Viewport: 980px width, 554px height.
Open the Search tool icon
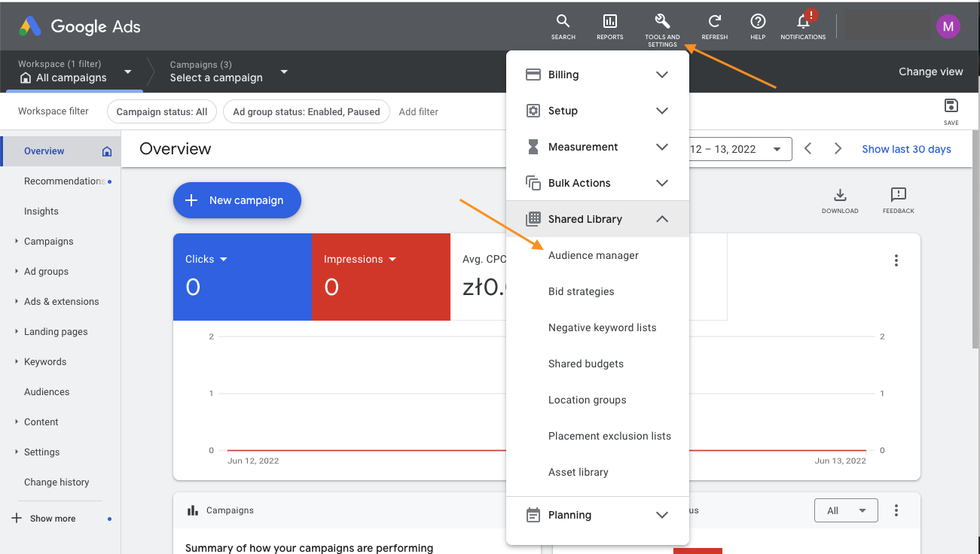tap(563, 21)
